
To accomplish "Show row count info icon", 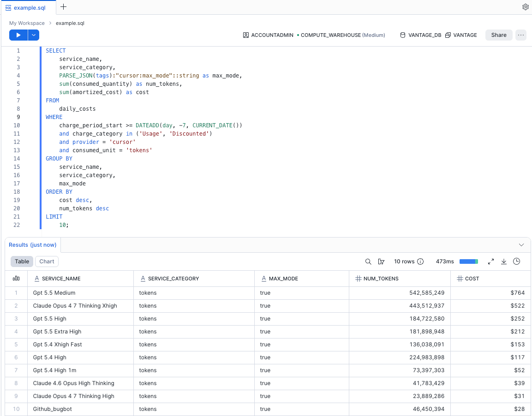I will [x=420, y=261].
